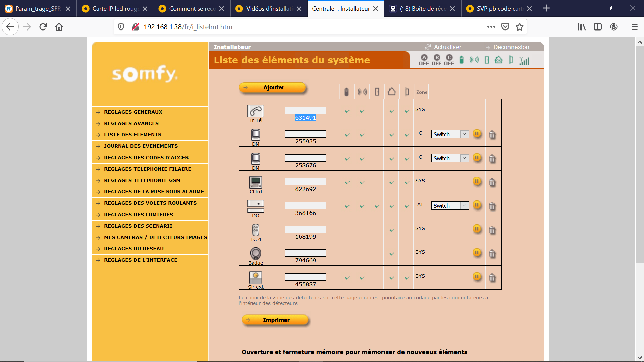Pause element 255935 with orange button

tap(477, 134)
